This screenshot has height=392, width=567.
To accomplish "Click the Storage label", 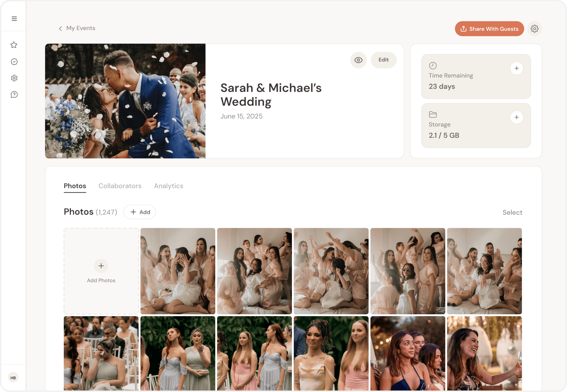I will [440, 125].
